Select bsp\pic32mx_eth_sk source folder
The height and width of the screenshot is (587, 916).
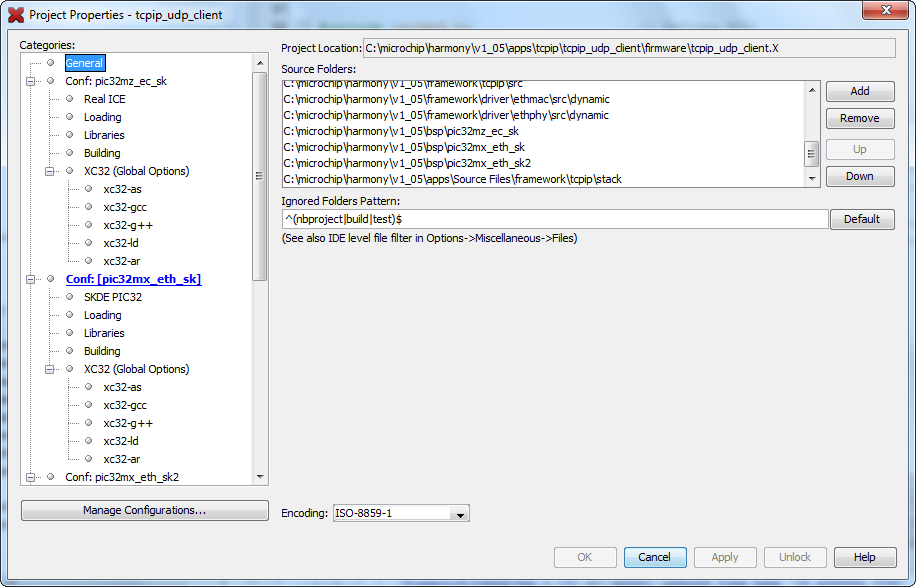(x=404, y=147)
